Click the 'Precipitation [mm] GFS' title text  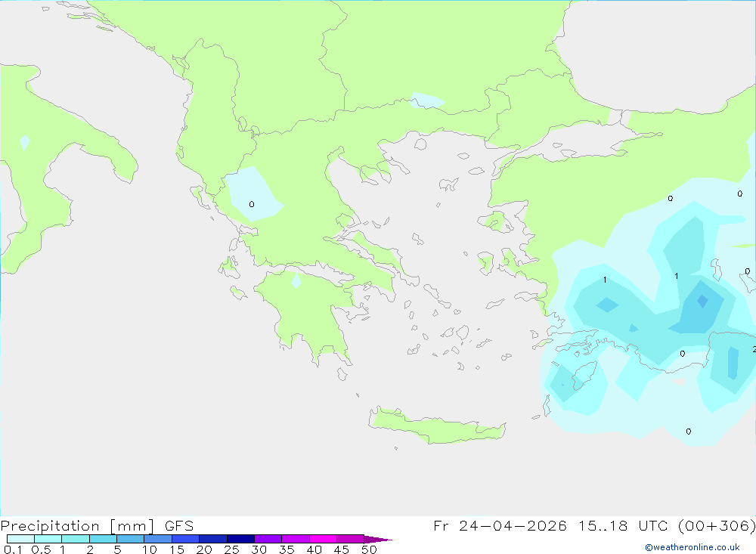97,526
